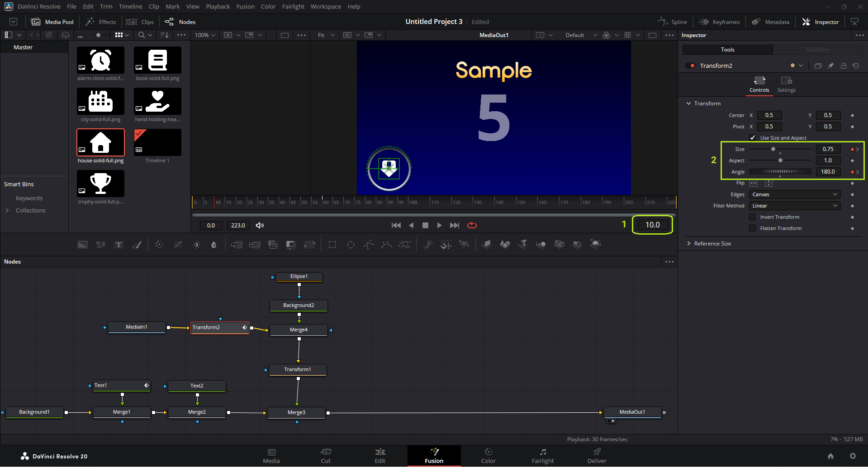Open the Filter Method dropdown
868x467 pixels.
click(x=794, y=206)
